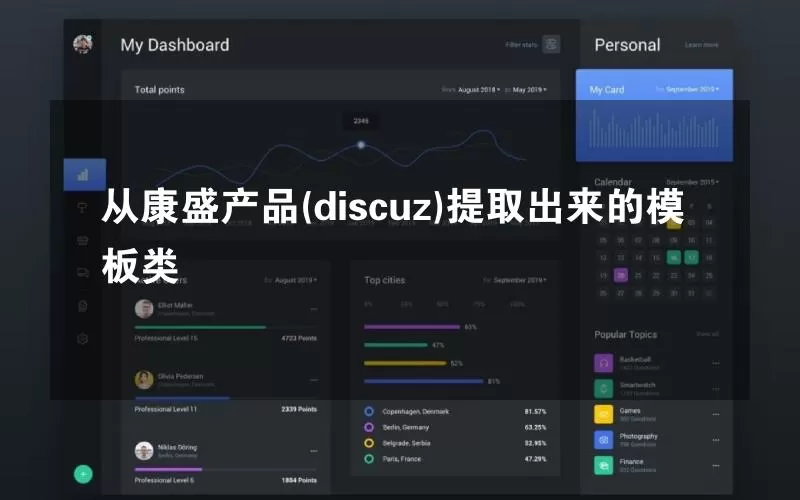Open the store sidebar icon
The height and width of the screenshot is (500, 800).
[x=83, y=240]
